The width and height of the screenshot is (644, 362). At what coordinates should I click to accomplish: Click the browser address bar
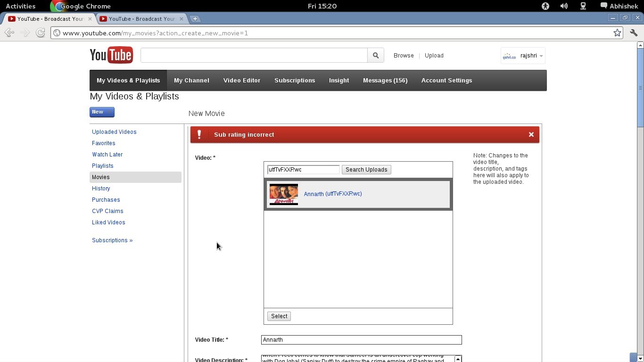click(330, 33)
